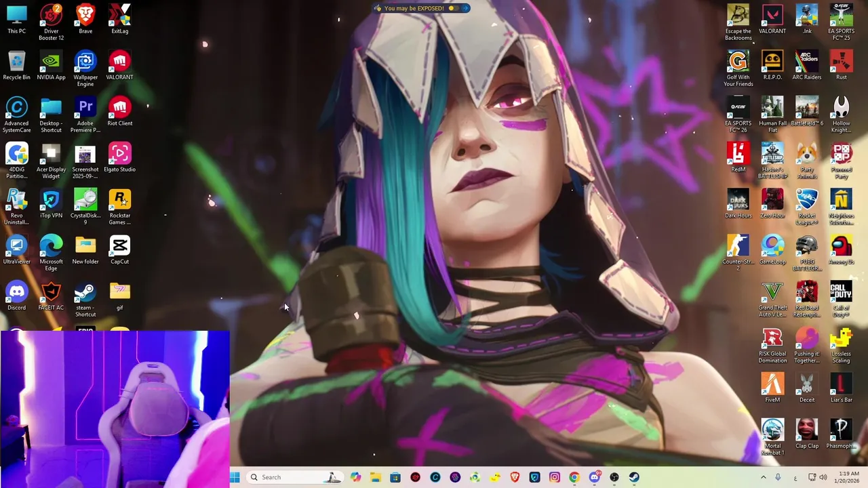Launch ExitLag from desktop

tap(119, 19)
